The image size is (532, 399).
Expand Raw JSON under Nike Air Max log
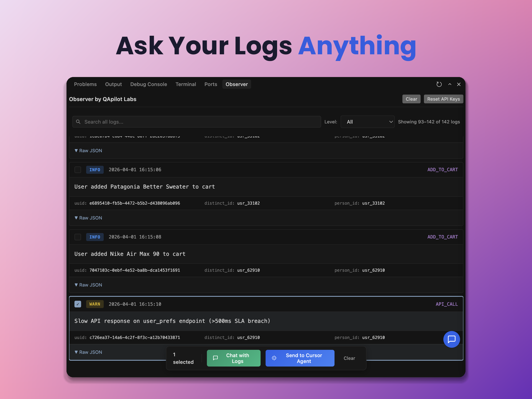pyautogui.click(x=88, y=285)
